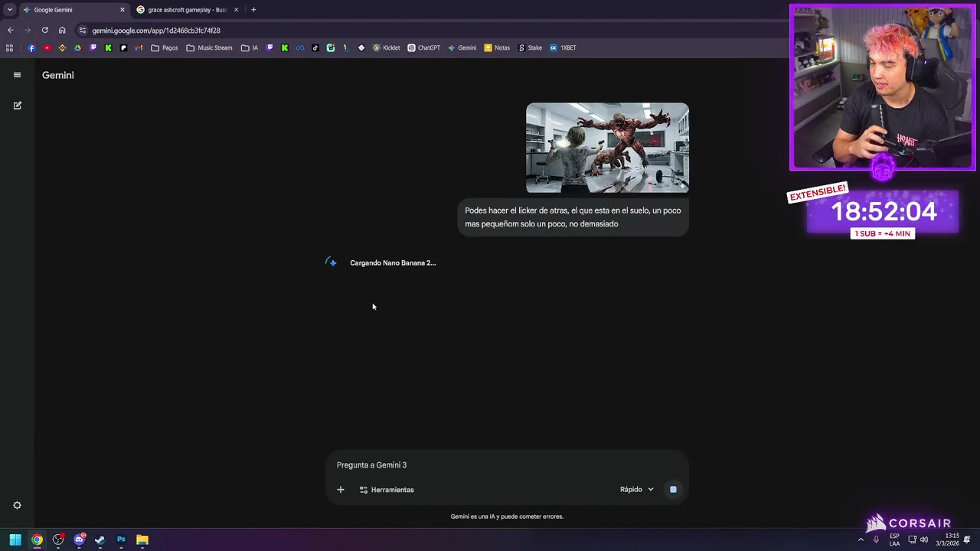Click the plus icon to add files
Viewport: 980px width, 551px height.
coord(341,490)
